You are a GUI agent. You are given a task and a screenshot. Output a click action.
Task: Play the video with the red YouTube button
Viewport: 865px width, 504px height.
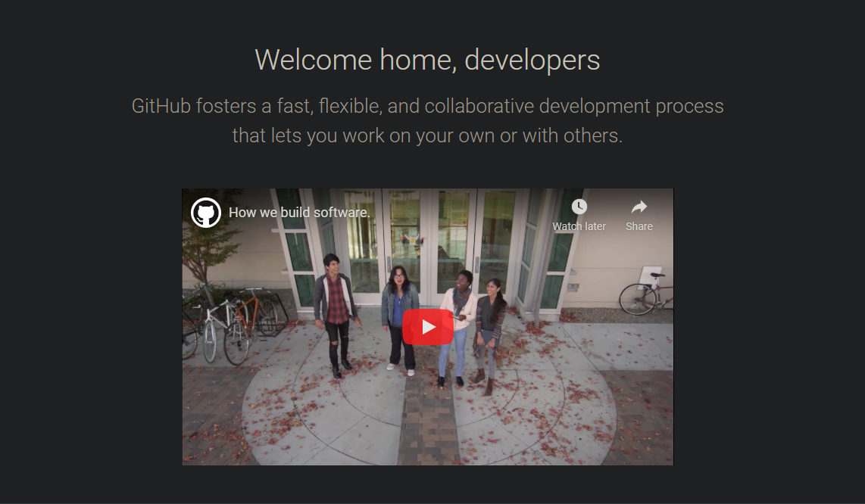click(427, 327)
